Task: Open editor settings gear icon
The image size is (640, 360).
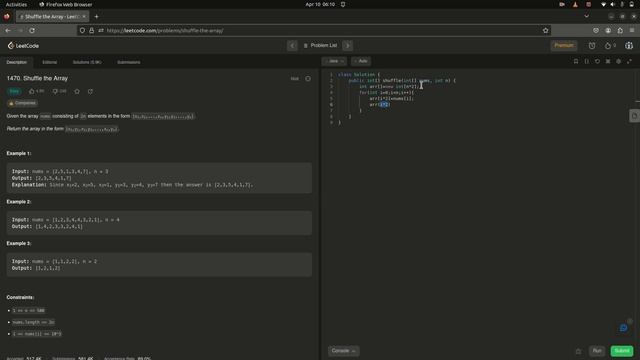Action: pos(618,61)
